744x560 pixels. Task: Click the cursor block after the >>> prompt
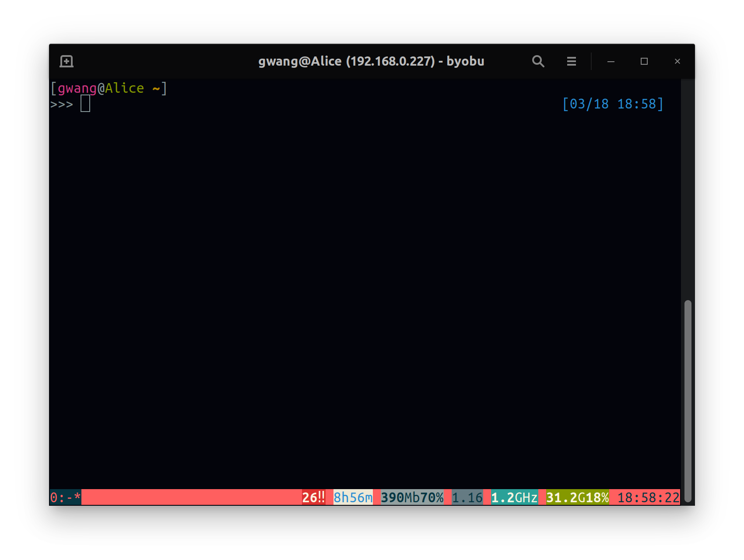(85, 104)
